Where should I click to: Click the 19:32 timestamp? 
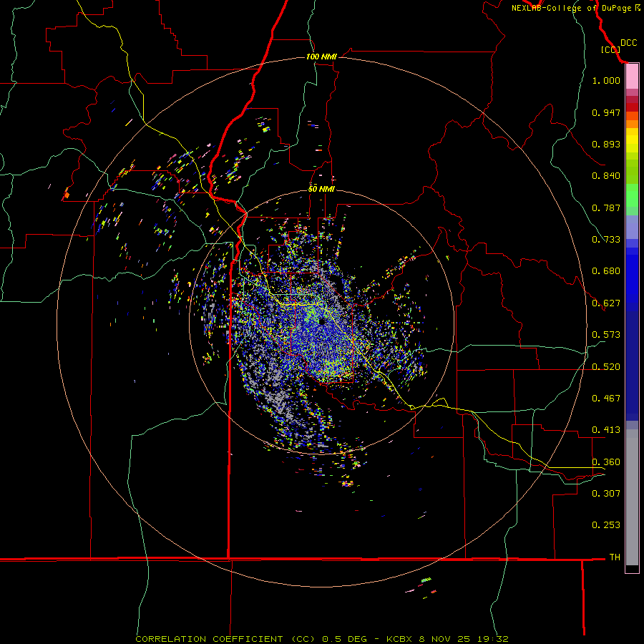point(493,639)
